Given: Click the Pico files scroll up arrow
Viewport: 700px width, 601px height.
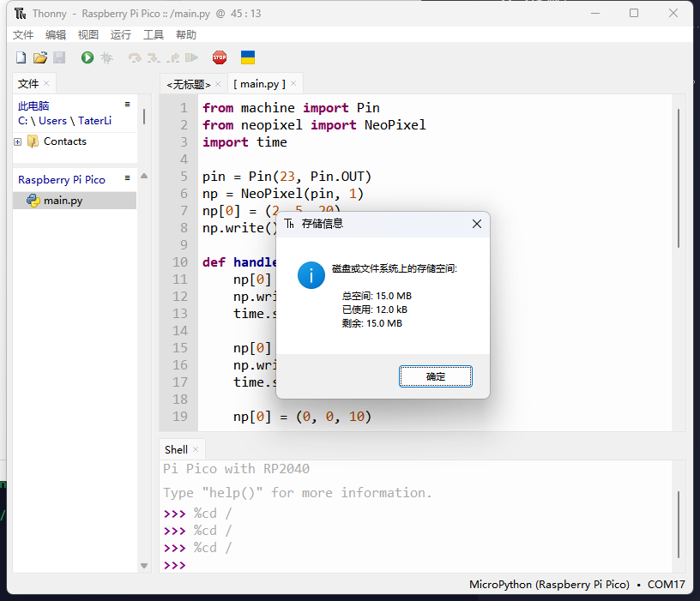Looking at the screenshot, I should tap(144, 177).
